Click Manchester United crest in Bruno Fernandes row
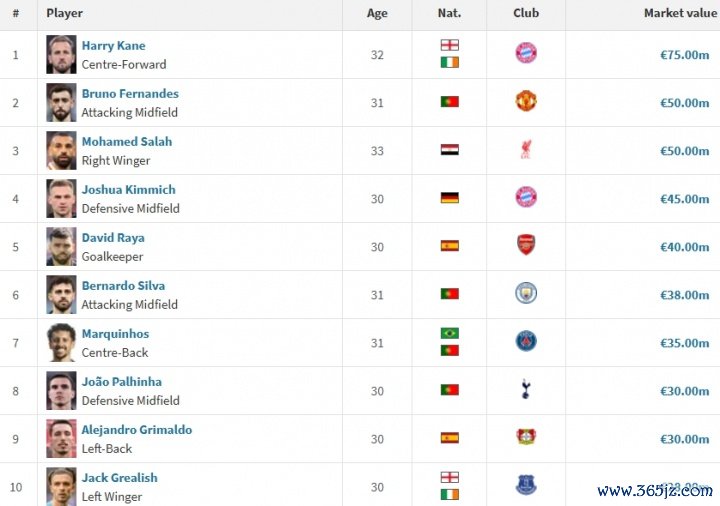 [526, 101]
